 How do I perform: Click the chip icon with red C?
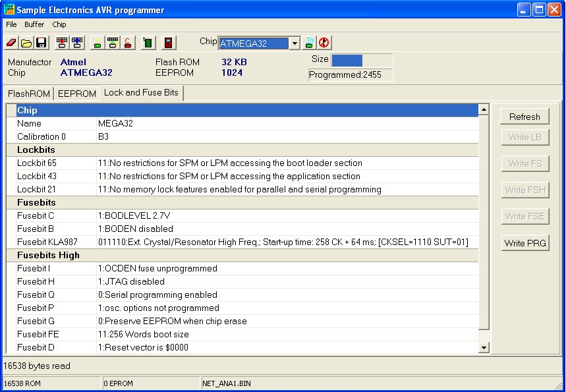tap(128, 43)
